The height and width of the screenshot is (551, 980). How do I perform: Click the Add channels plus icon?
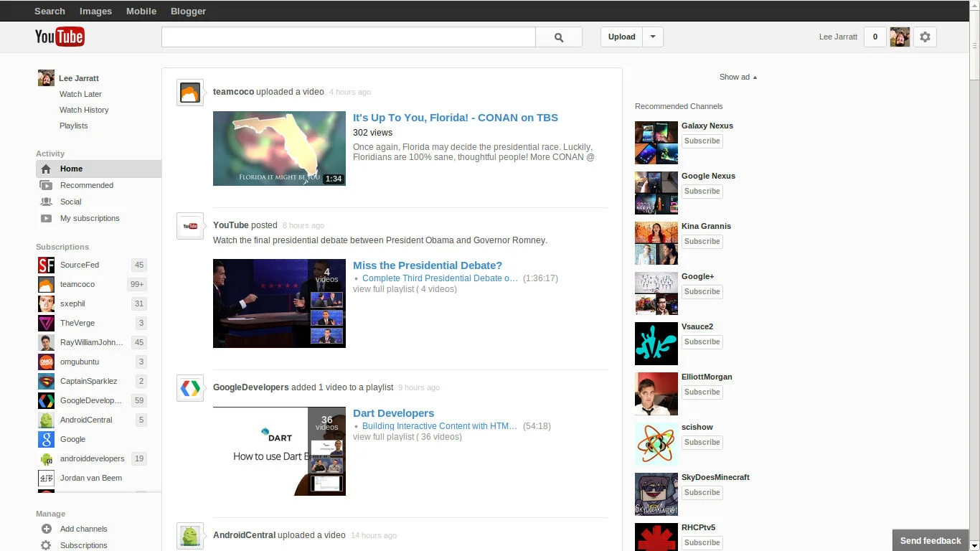tap(46, 529)
